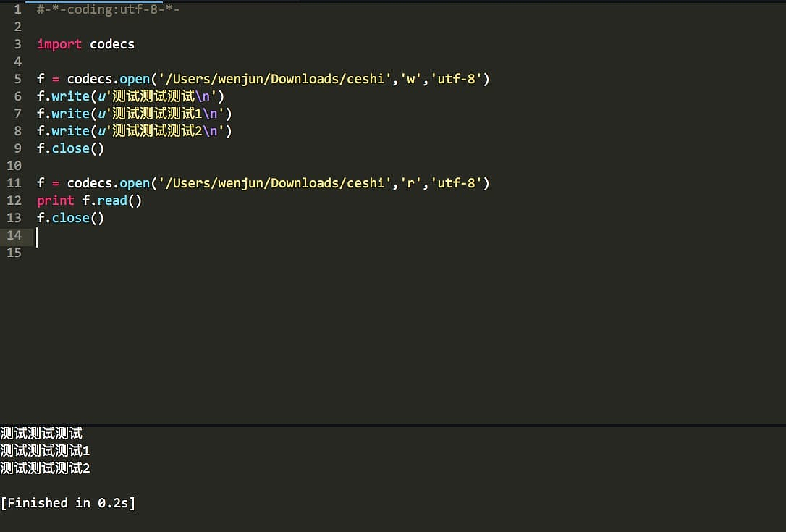Click f.close() on line 9
The image size is (786, 532).
tap(70, 148)
